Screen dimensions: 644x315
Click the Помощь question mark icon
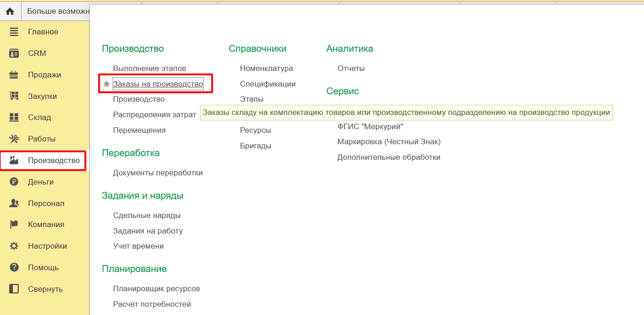click(14, 267)
